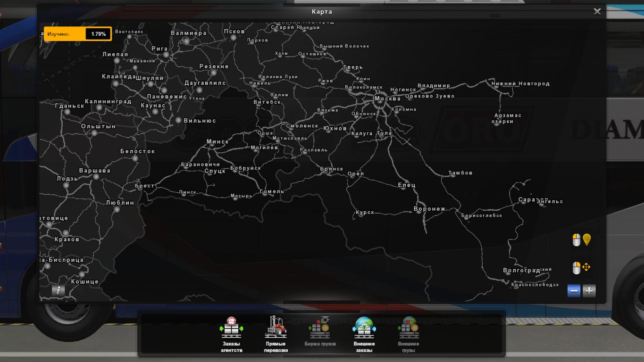The width and height of the screenshot is (644, 362).
Task: Select the Варшава city marker
Action: [x=96, y=177]
